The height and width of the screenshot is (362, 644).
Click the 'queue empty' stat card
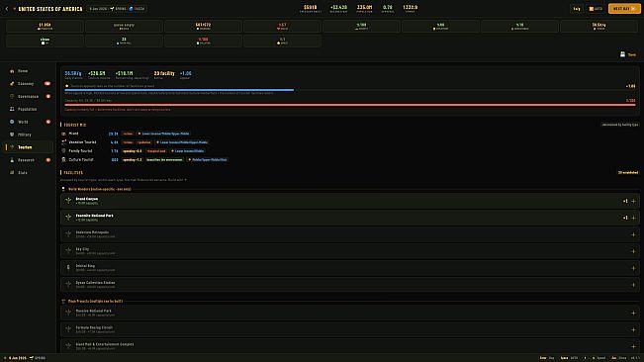click(x=124, y=27)
